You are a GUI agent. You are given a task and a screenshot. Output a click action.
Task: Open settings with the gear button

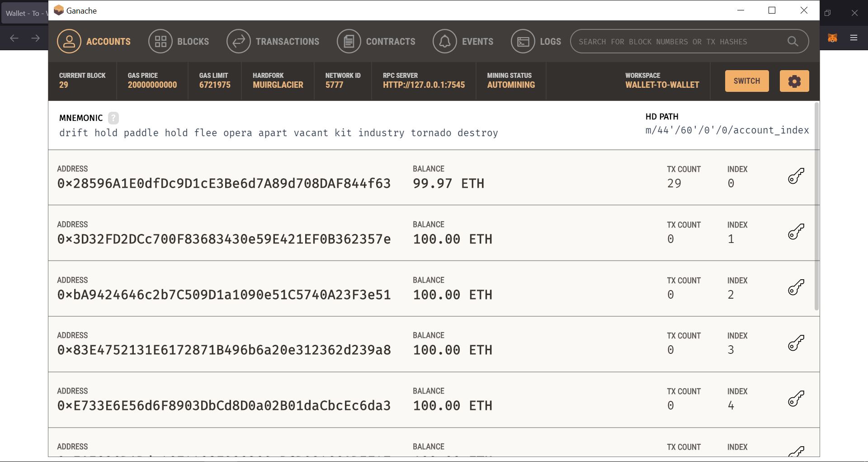[x=794, y=81]
